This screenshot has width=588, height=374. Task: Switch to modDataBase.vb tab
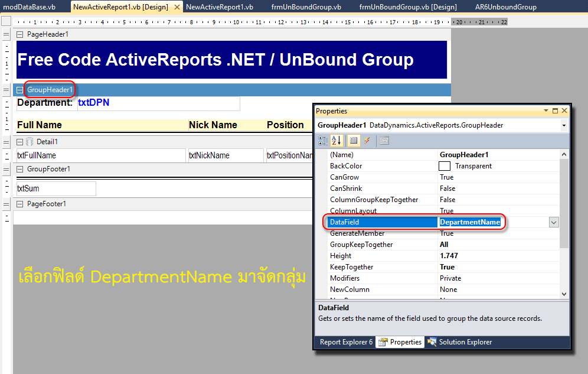click(x=30, y=6)
